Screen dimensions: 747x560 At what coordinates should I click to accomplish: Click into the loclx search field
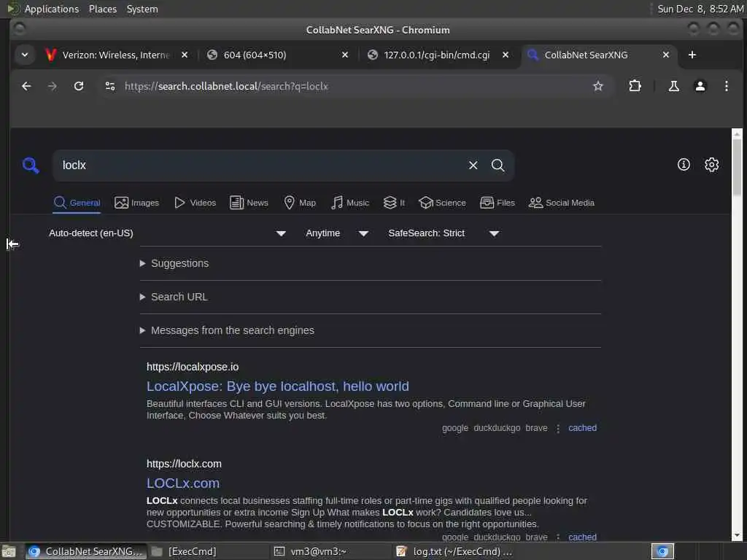coord(260,166)
